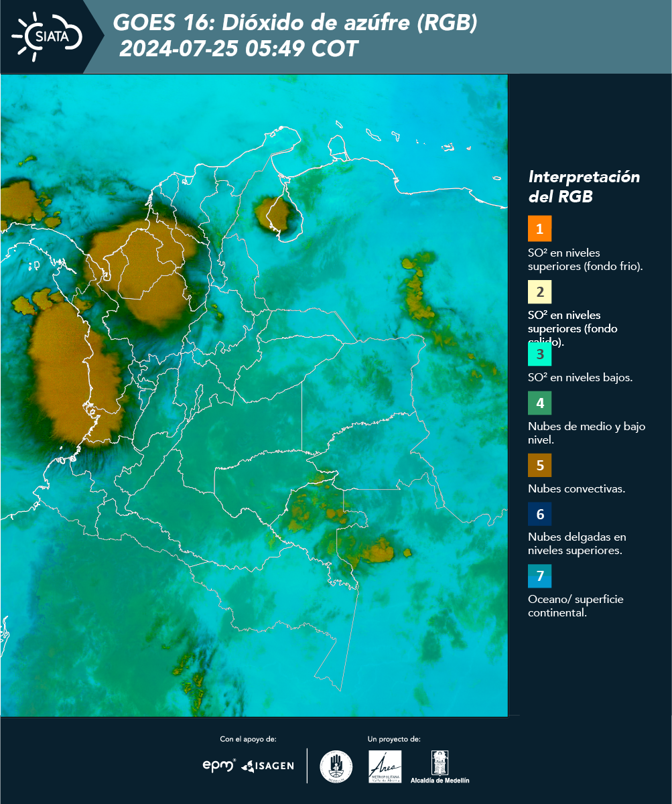Click the EPM logo
Image resolution: width=672 pixels, height=804 pixels.
(x=219, y=765)
